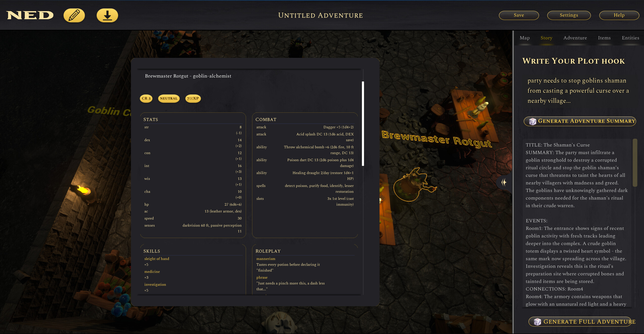Save the adventure
644x334 pixels.
tap(519, 15)
